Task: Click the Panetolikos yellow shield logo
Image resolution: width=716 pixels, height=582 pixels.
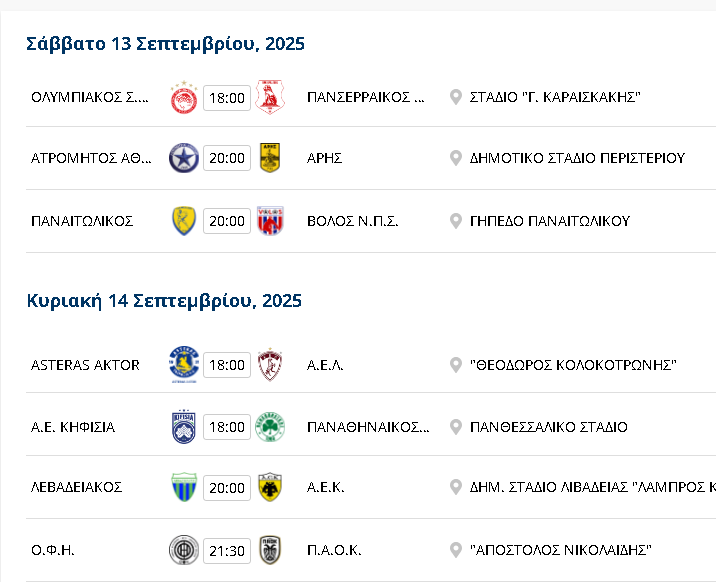Action: [x=184, y=221]
